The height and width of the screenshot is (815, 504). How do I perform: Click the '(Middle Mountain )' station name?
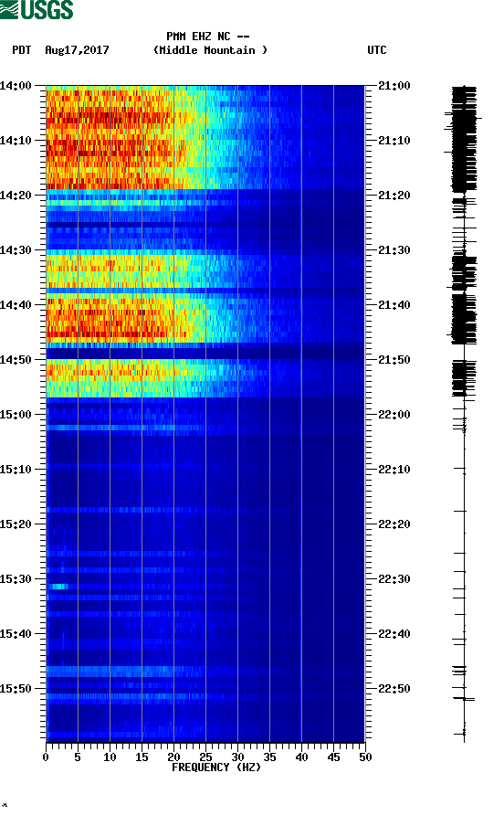pyautogui.click(x=210, y=50)
